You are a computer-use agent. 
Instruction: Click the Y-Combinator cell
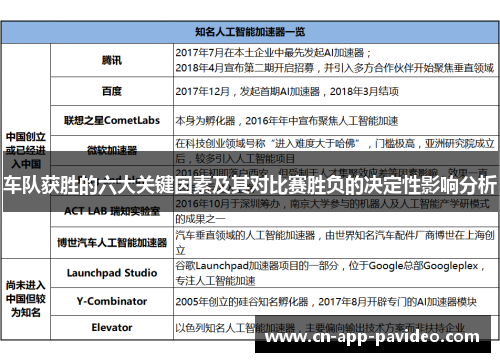point(112,301)
